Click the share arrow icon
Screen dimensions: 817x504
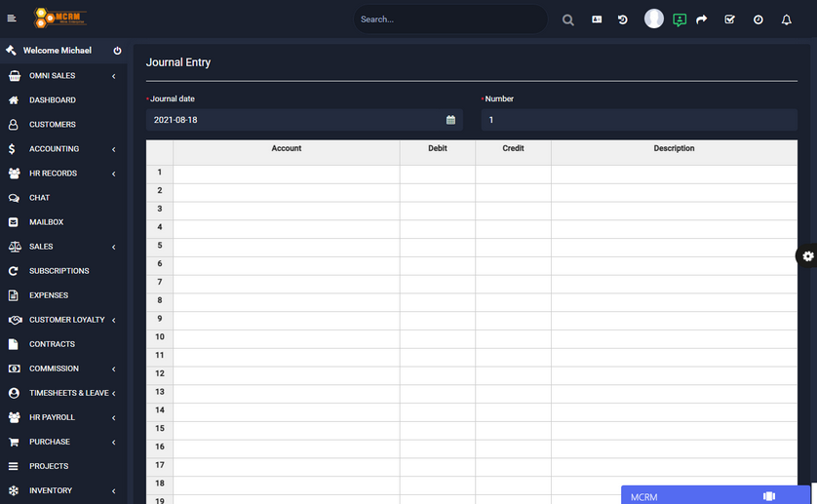[701, 19]
